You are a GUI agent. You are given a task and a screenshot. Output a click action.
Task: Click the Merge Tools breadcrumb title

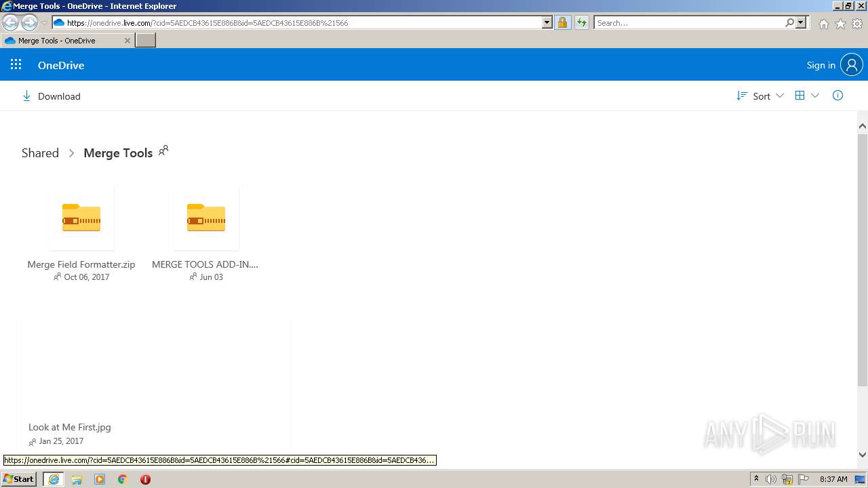point(118,152)
